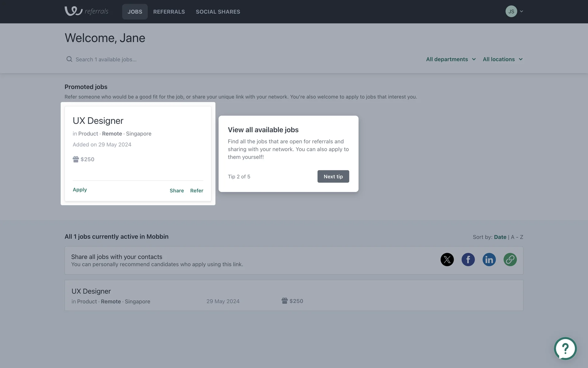Open the help question mark widget
Screen dimensions: 588x368
click(x=565, y=348)
